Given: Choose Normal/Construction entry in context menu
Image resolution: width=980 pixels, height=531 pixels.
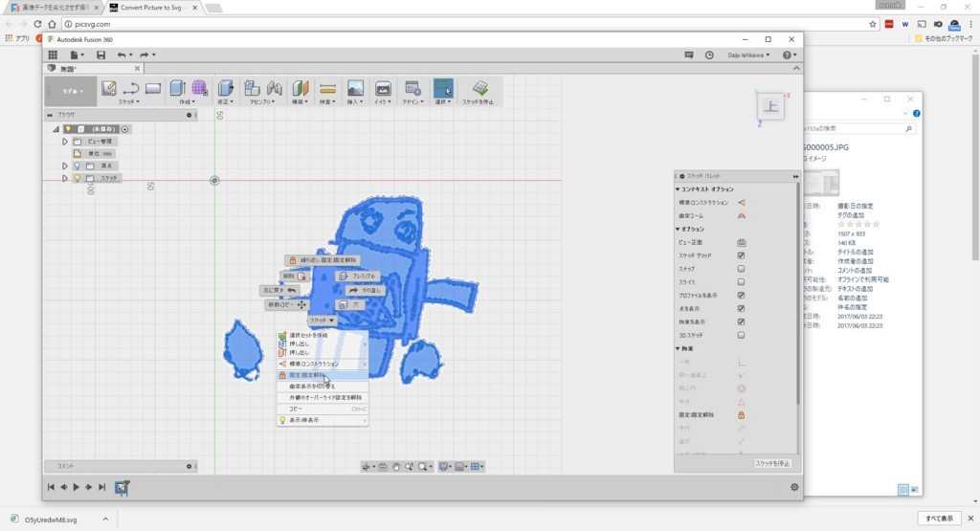Looking at the screenshot, I should pos(323,365).
